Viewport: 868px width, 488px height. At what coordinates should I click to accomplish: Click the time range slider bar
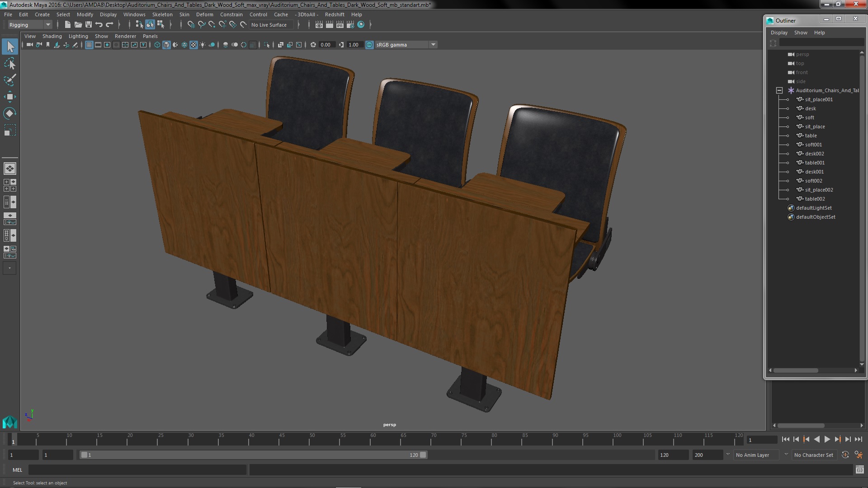pyautogui.click(x=253, y=455)
